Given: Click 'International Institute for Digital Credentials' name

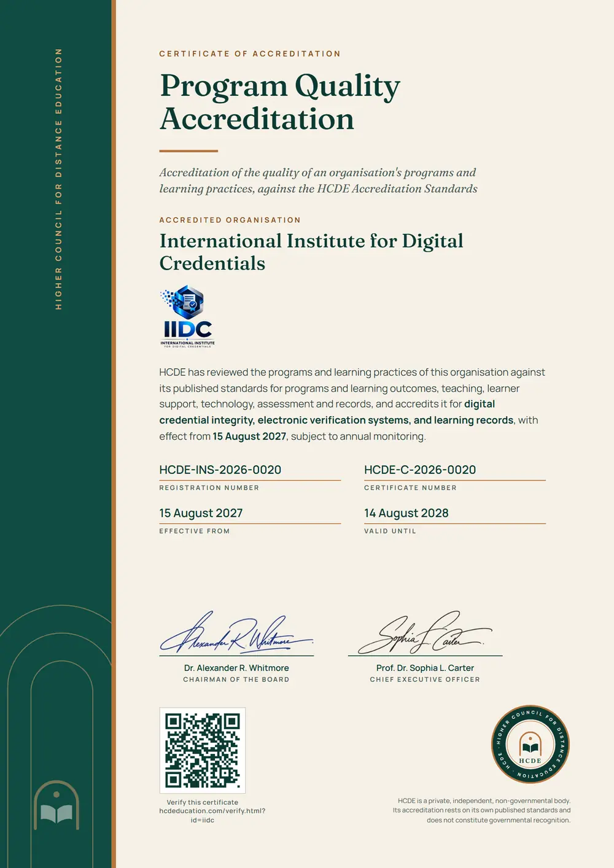Looking at the screenshot, I should pyautogui.click(x=311, y=252).
